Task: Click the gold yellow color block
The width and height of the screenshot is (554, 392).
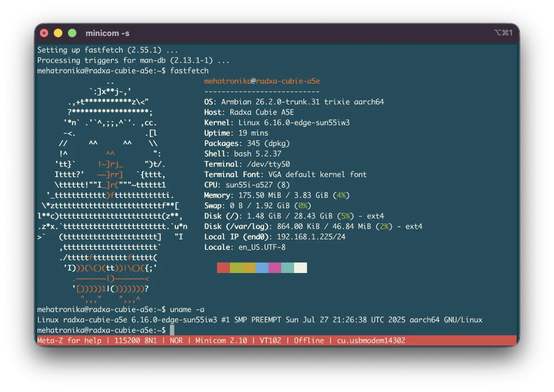Action: 249,268
